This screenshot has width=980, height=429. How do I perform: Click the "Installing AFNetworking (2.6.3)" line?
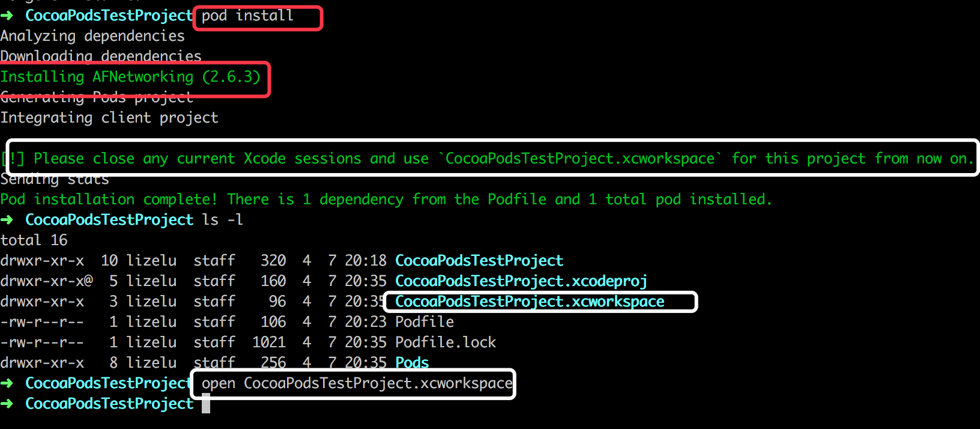[x=130, y=77]
